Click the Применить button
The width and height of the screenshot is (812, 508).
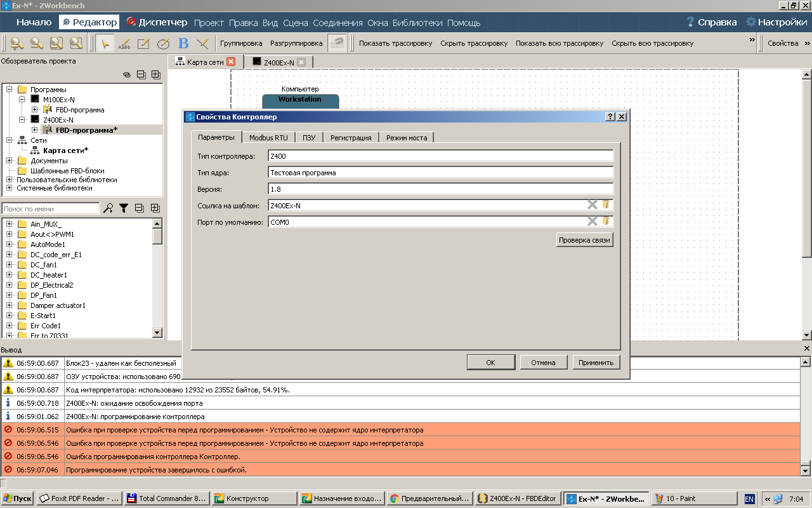[x=596, y=362]
